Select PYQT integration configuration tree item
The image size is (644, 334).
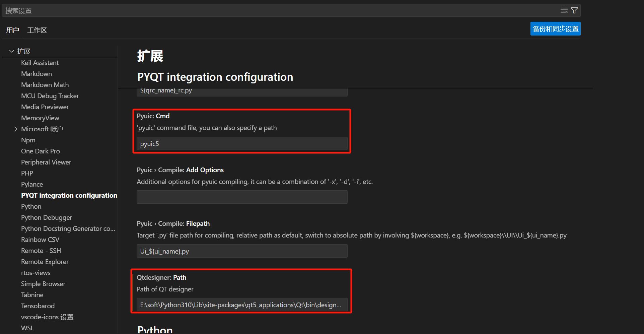pos(69,195)
